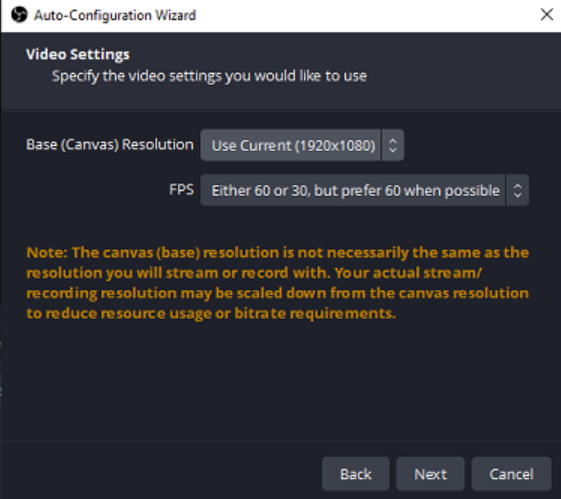Click the up-down arrows of the Resolution combo box
This screenshot has height=499, width=561.
pos(393,145)
